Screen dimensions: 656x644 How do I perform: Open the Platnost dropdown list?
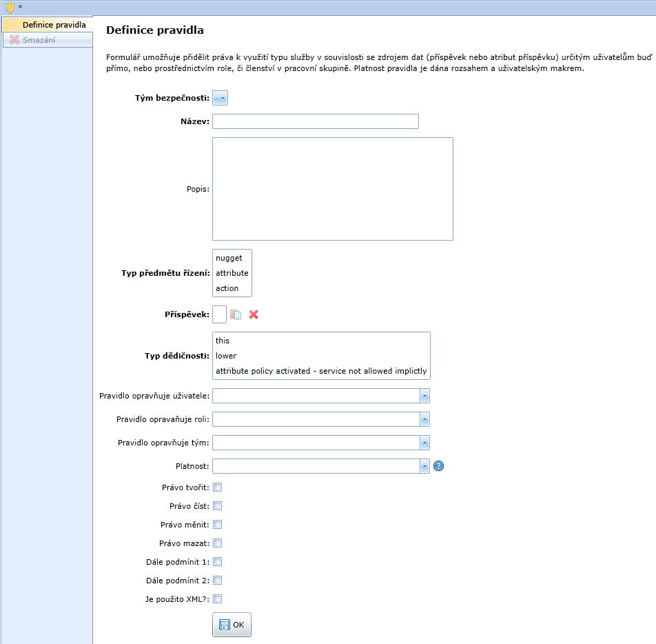click(424, 466)
